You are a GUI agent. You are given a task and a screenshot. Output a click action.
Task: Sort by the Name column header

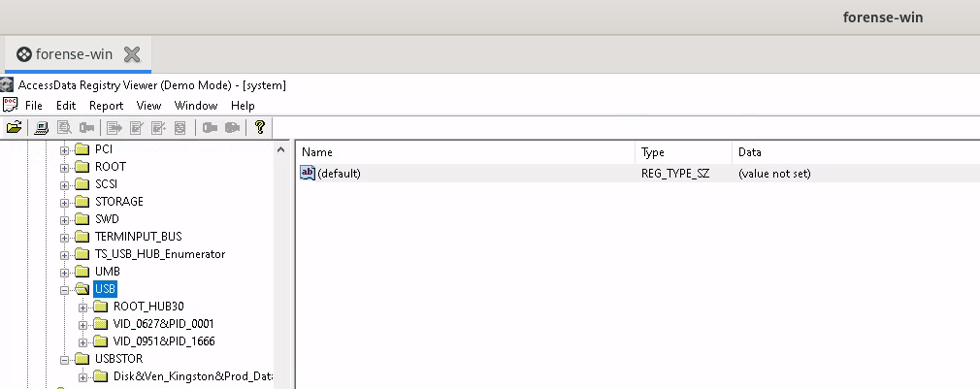(466, 152)
